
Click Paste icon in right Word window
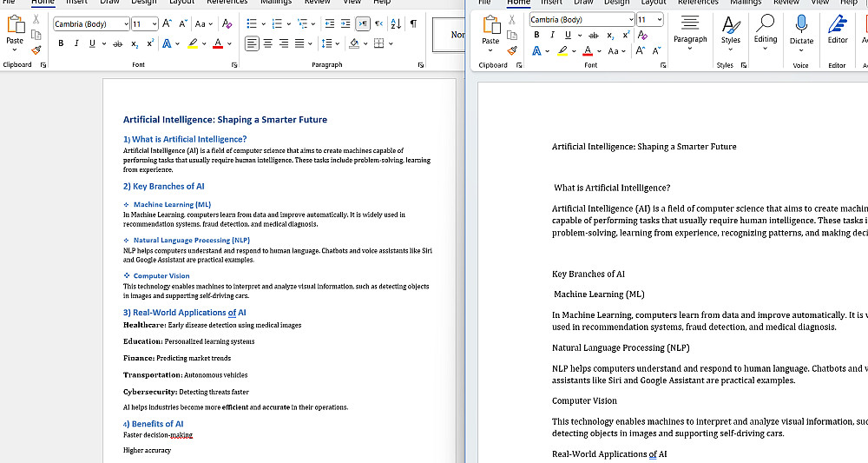(490, 25)
